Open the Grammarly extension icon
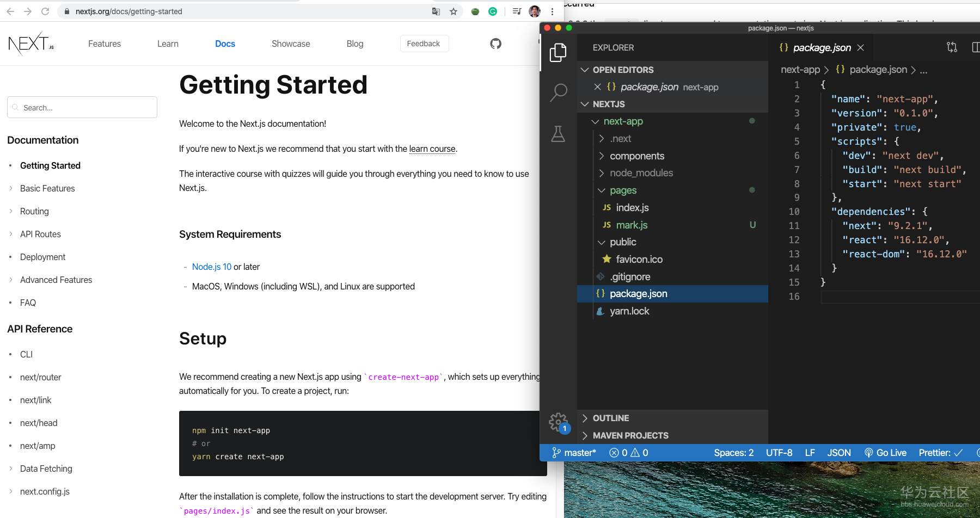Viewport: 980px width, 518px height. tap(493, 11)
